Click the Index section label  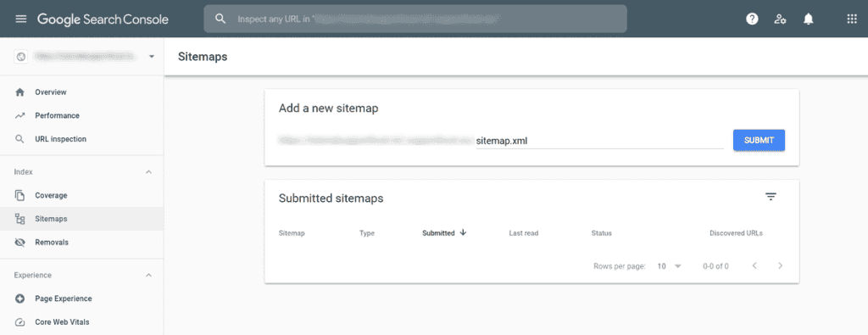point(23,172)
